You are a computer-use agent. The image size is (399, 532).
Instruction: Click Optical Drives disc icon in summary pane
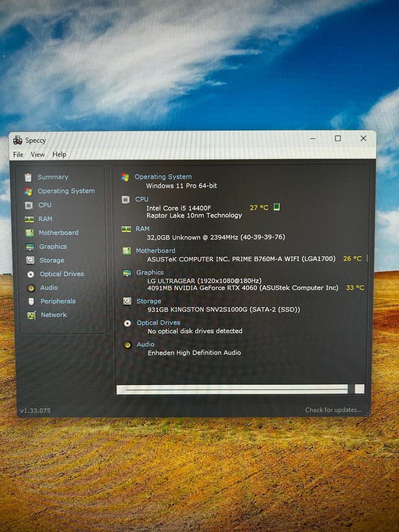coord(128,323)
